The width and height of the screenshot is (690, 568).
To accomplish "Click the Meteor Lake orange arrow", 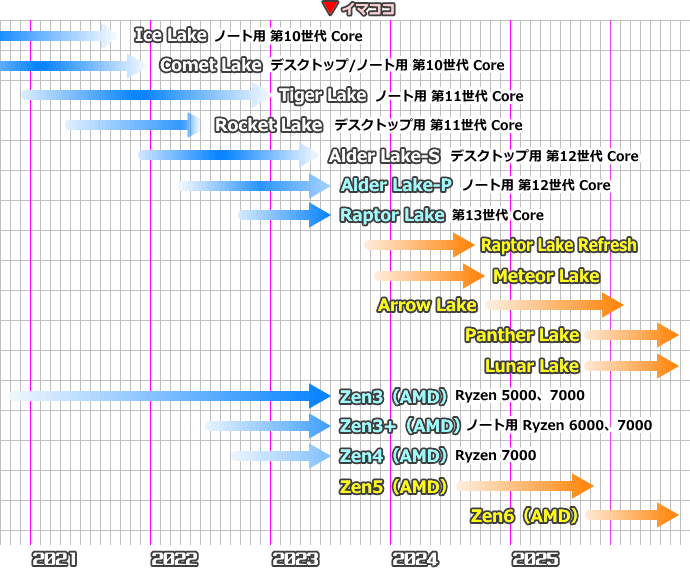I will pyautogui.click(x=429, y=276).
